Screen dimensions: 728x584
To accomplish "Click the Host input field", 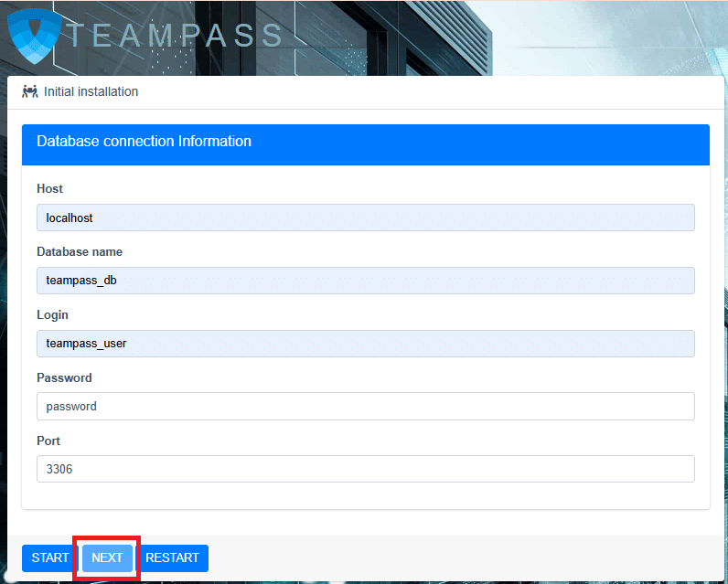I will pyautogui.click(x=366, y=218).
